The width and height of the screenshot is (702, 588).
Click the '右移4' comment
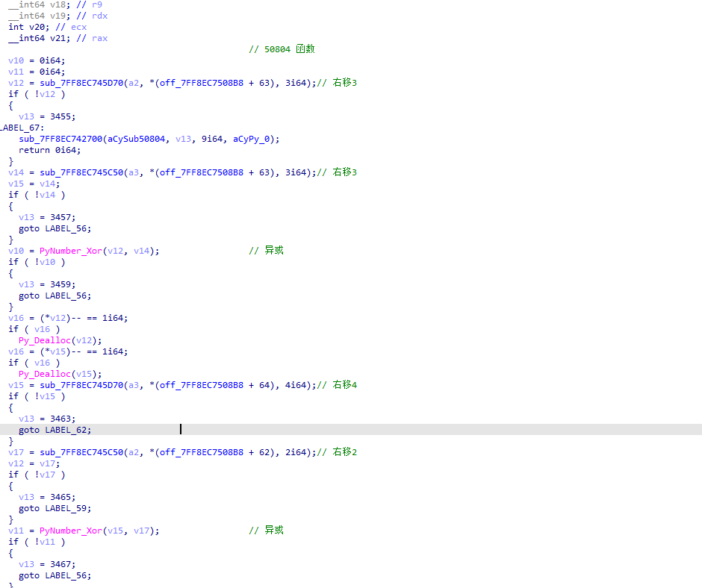pyautogui.click(x=344, y=385)
